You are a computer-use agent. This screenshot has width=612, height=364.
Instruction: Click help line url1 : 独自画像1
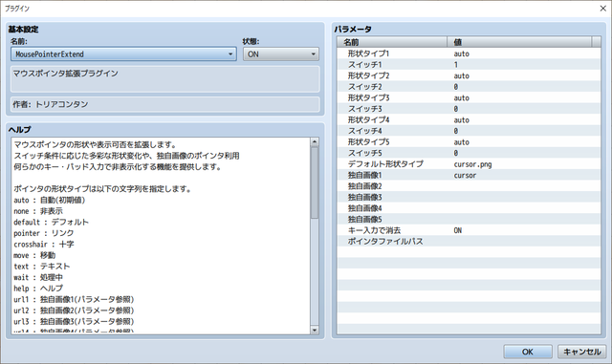point(74,299)
